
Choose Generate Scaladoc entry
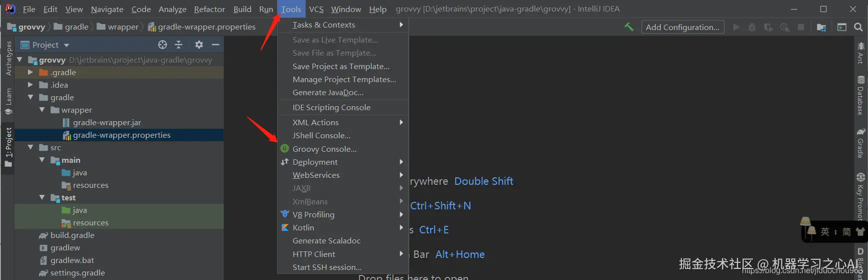click(x=343, y=240)
